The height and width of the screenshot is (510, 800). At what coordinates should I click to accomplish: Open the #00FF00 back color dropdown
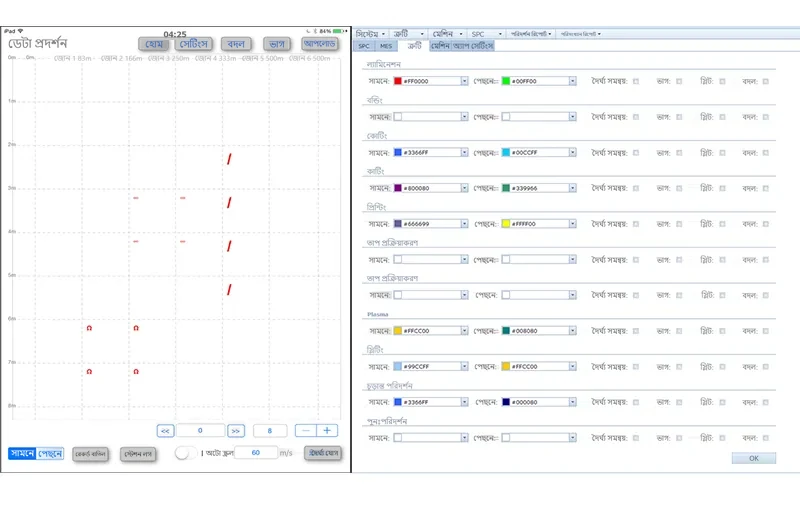pos(572,81)
